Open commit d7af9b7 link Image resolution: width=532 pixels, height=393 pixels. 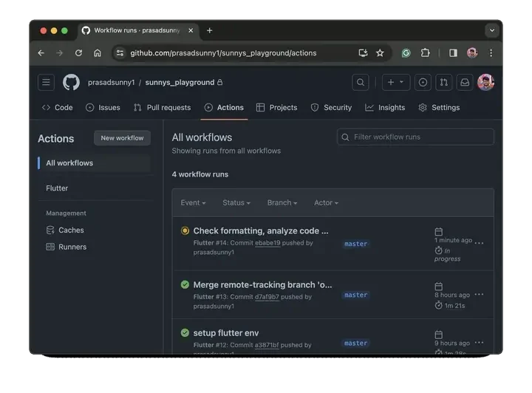click(267, 297)
